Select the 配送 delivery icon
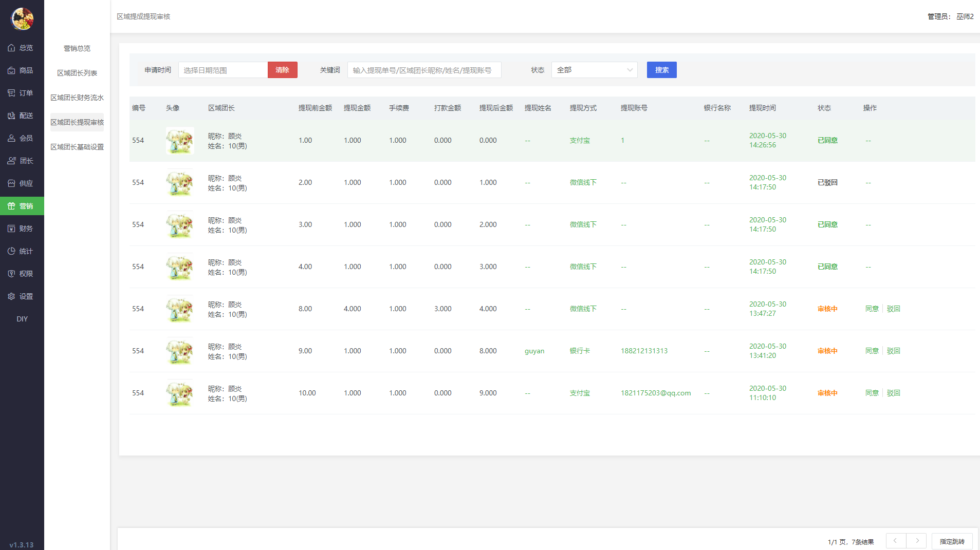980x550 pixels. click(11, 116)
